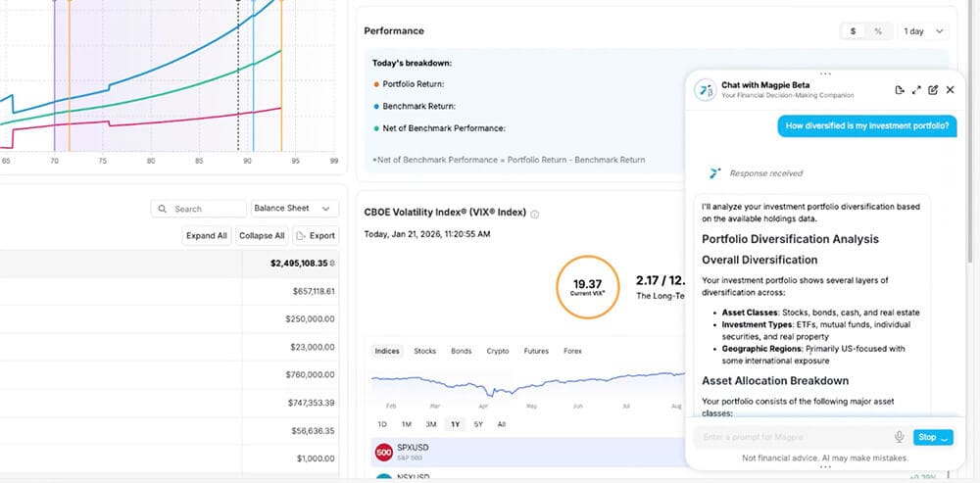The height and width of the screenshot is (483, 980).
Task: Activate microphone voice input for Magpie
Action: pos(900,437)
